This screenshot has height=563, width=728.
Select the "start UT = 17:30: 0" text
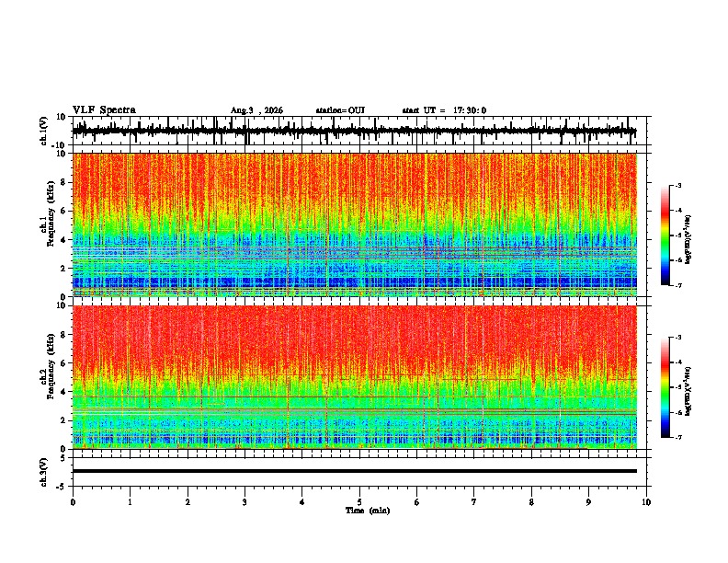click(x=444, y=110)
